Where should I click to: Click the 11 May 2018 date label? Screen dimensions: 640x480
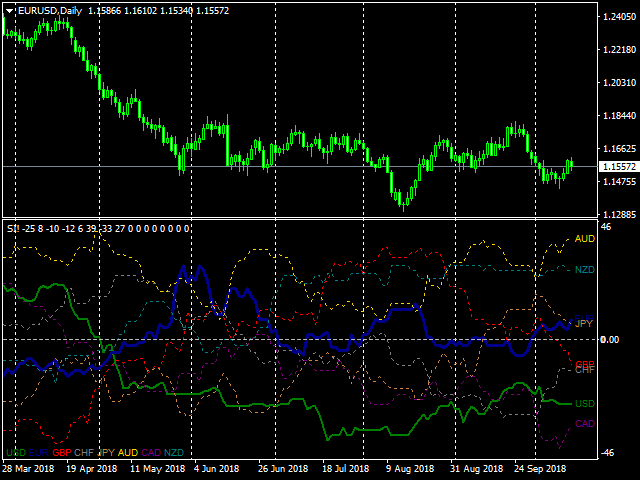[x=158, y=468]
